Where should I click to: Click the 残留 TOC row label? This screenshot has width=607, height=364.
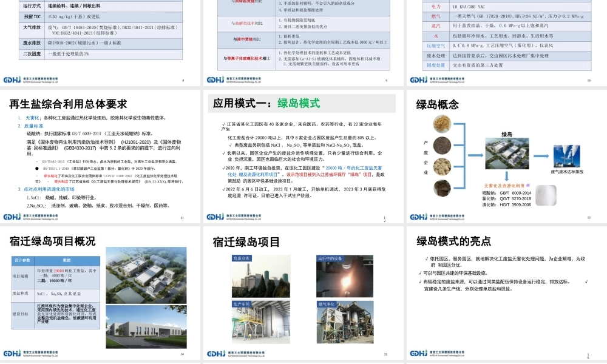32,16
